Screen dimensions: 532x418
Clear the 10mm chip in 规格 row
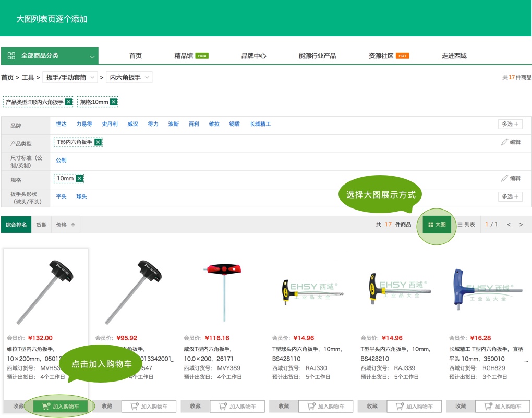79,178
